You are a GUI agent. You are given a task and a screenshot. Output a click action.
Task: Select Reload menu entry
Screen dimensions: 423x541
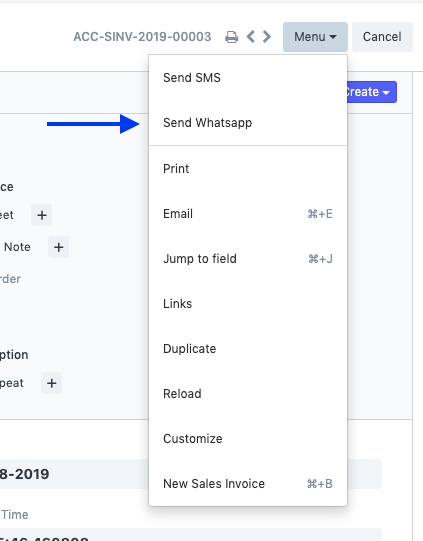tap(248, 394)
